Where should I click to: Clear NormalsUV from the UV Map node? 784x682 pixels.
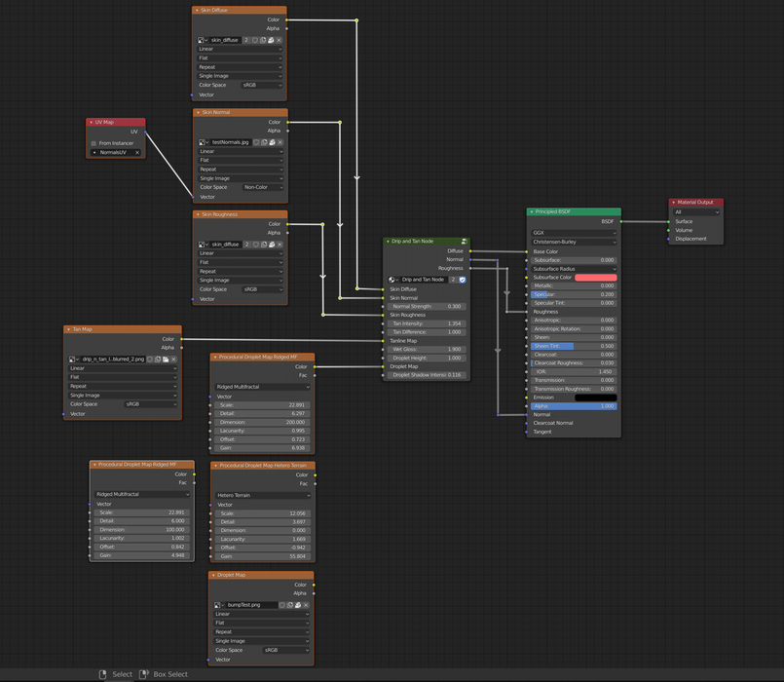tap(137, 153)
